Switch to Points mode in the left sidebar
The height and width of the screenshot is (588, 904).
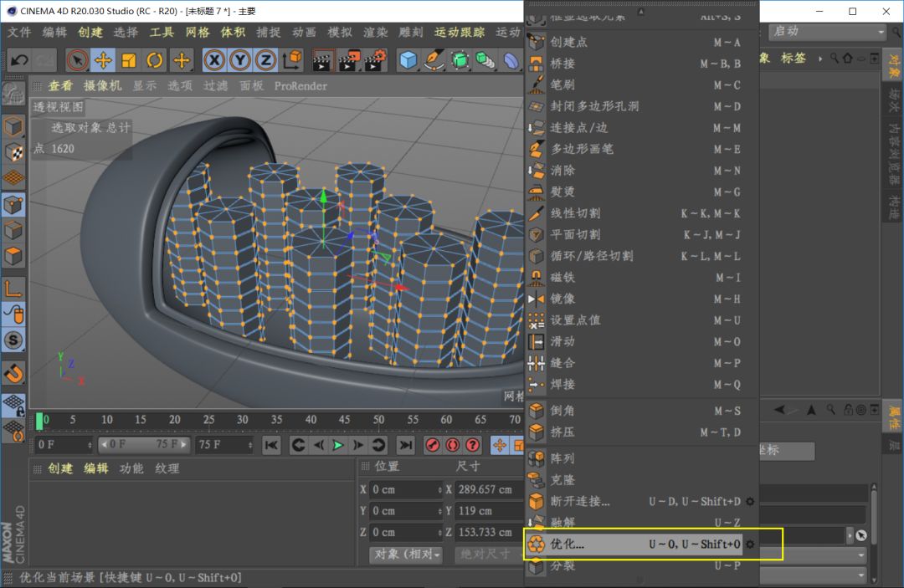click(13, 205)
